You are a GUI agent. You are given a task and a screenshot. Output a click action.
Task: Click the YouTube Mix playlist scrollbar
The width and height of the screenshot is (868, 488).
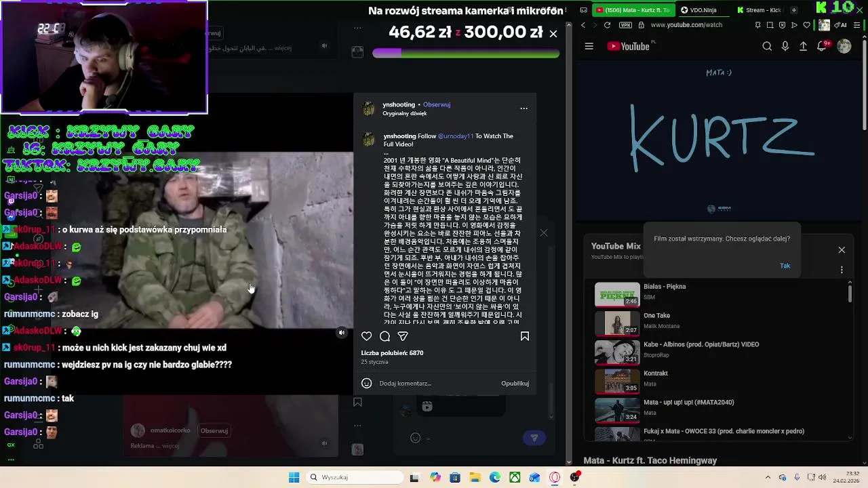(x=850, y=293)
